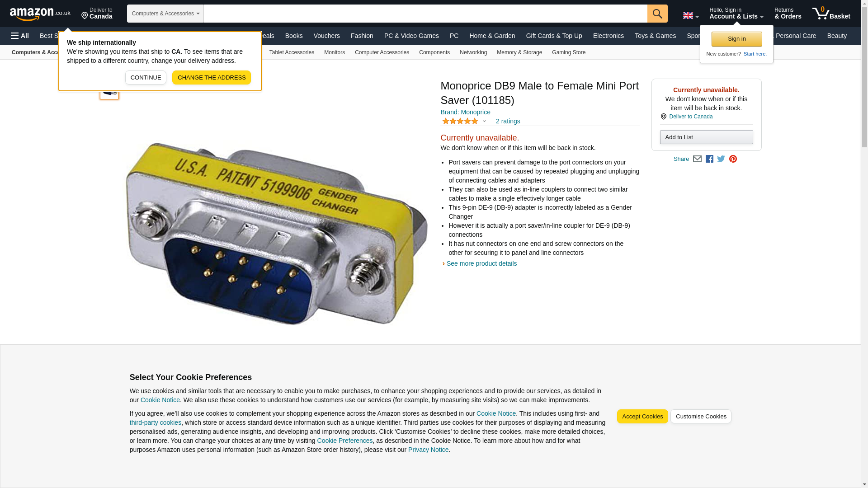Click the Accept Cookies button
The height and width of the screenshot is (488, 868).
(x=642, y=417)
